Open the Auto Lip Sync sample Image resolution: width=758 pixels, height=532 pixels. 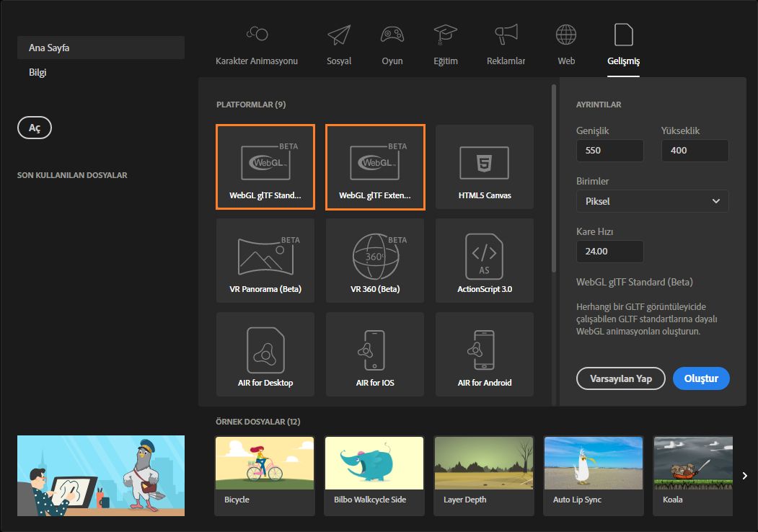pos(594,476)
